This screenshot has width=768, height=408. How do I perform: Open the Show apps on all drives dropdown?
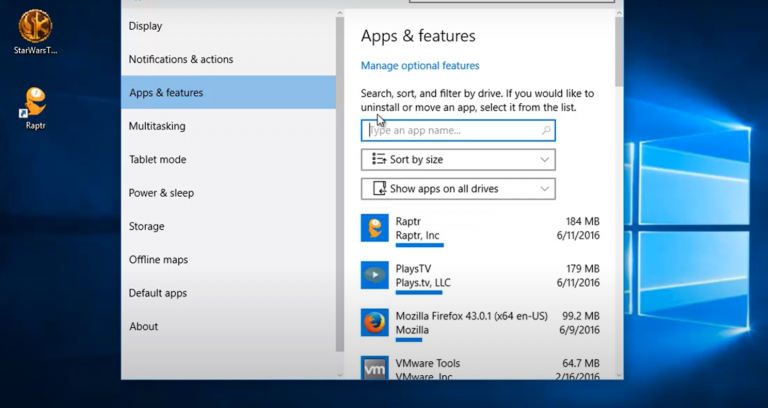(458, 189)
